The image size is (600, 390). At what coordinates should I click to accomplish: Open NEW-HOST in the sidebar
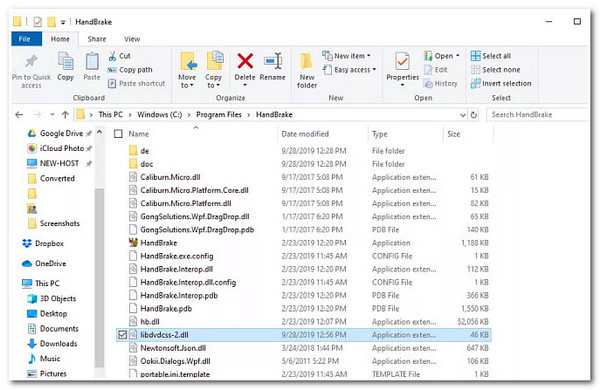click(x=54, y=163)
